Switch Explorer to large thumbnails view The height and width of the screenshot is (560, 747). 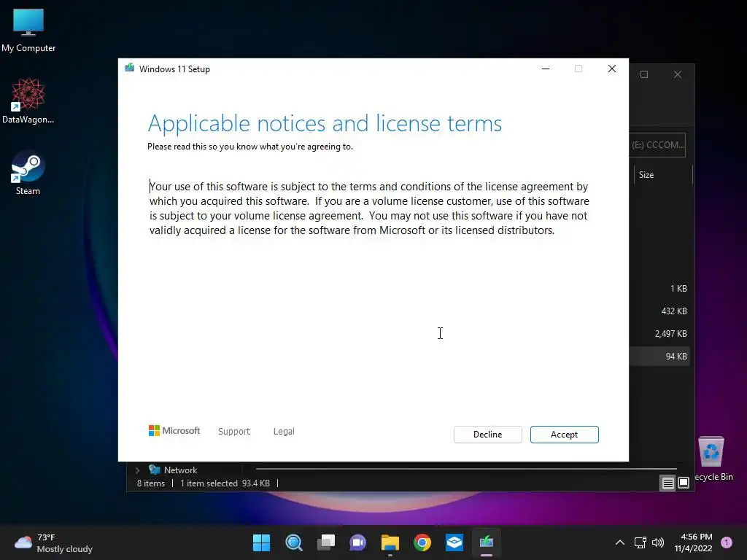coord(684,483)
